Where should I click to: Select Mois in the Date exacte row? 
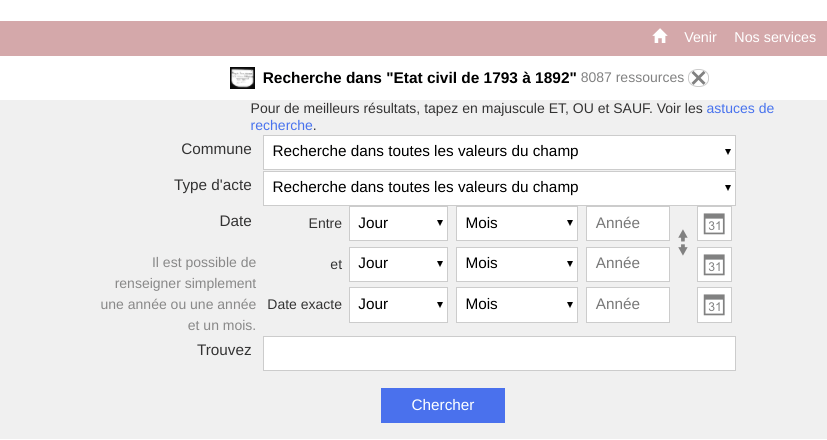coord(517,305)
